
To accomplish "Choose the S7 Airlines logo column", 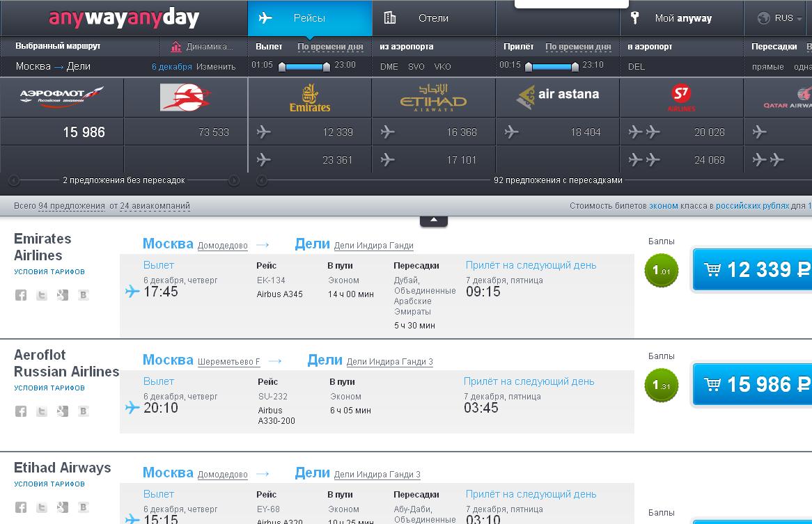I will point(681,97).
